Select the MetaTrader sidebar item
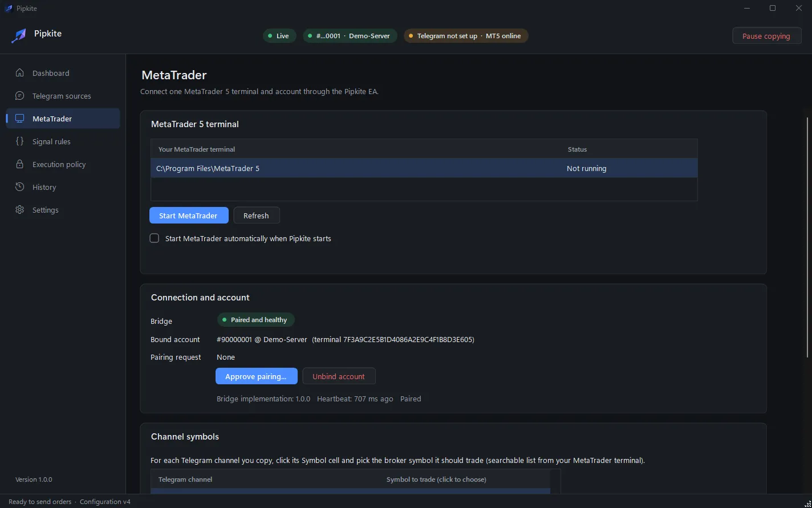Image resolution: width=812 pixels, height=508 pixels. pos(63,119)
